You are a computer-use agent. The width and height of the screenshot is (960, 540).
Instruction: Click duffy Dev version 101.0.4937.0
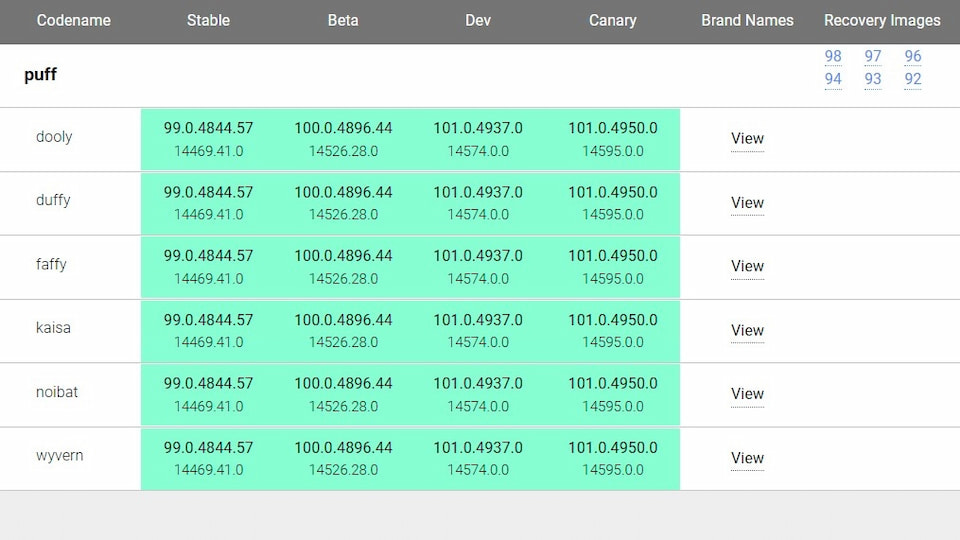click(478, 192)
